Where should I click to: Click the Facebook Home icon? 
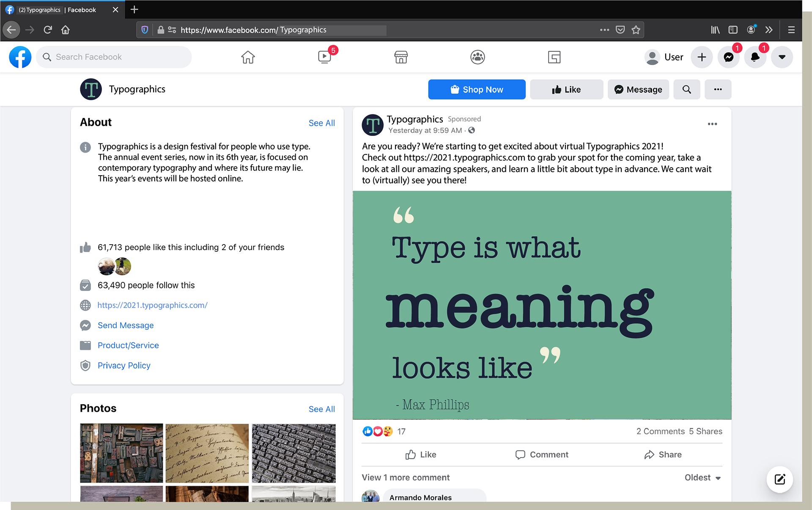tap(248, 57)
